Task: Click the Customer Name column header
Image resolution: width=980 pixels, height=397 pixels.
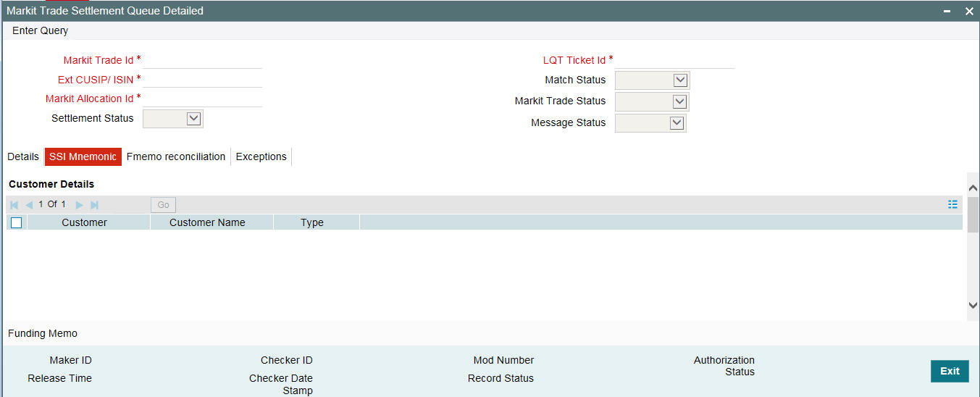Action: [208, 222]
